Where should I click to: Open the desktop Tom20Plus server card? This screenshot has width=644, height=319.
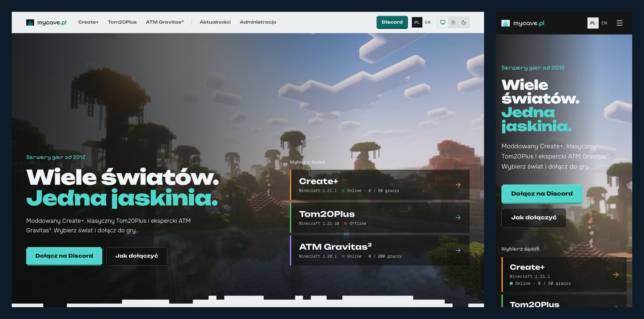(380, 218)
